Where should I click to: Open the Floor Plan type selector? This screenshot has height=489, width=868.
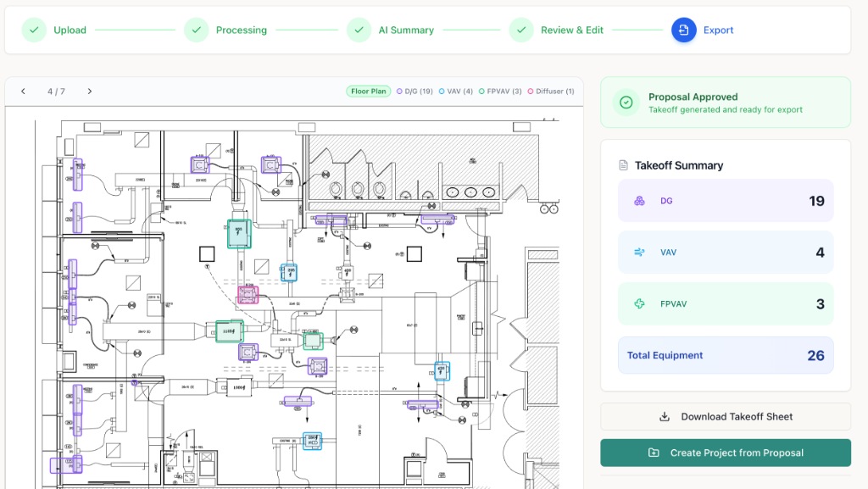pyautogui.click(x=368, y=91)
